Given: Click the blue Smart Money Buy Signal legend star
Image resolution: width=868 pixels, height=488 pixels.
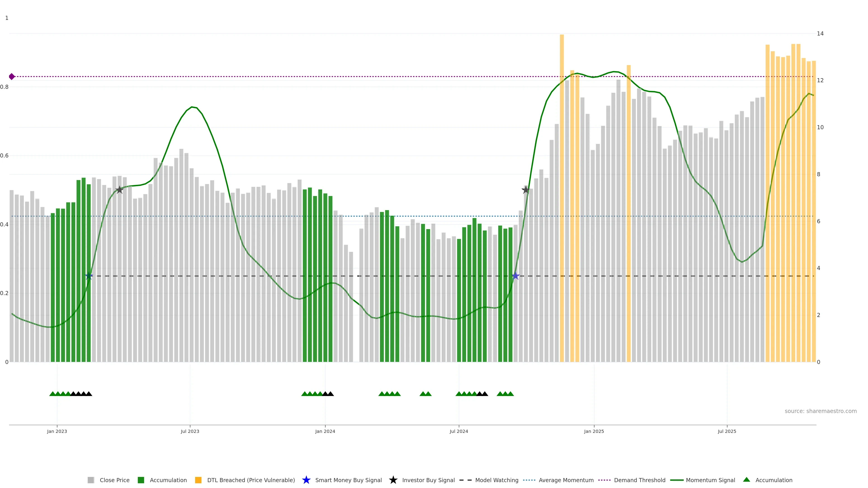Looking at the screenshot, I should [x=306, y=480].
